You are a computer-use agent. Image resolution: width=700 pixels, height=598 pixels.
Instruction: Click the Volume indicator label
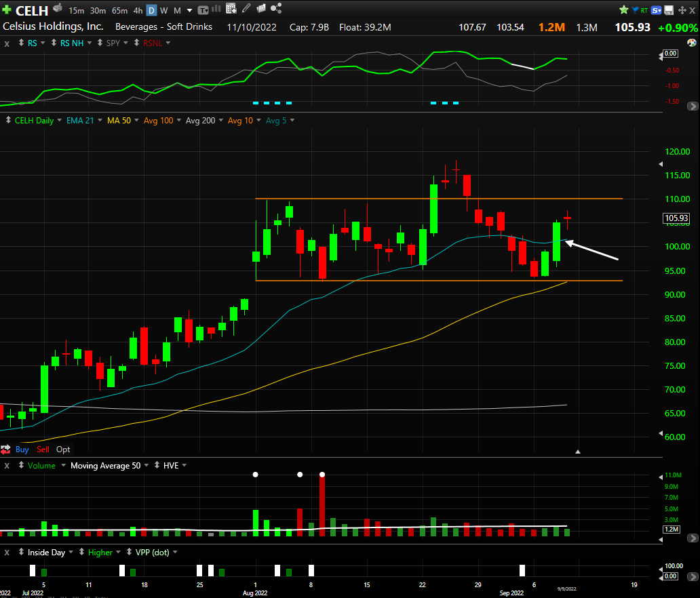(x=41, y=466)
